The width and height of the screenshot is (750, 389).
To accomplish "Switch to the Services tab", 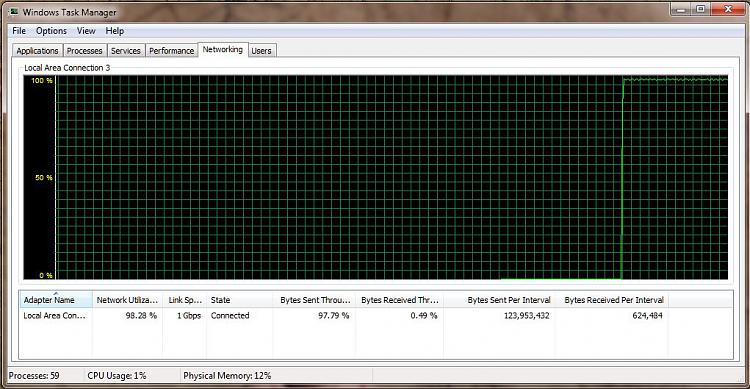I will tap(126, 51).
